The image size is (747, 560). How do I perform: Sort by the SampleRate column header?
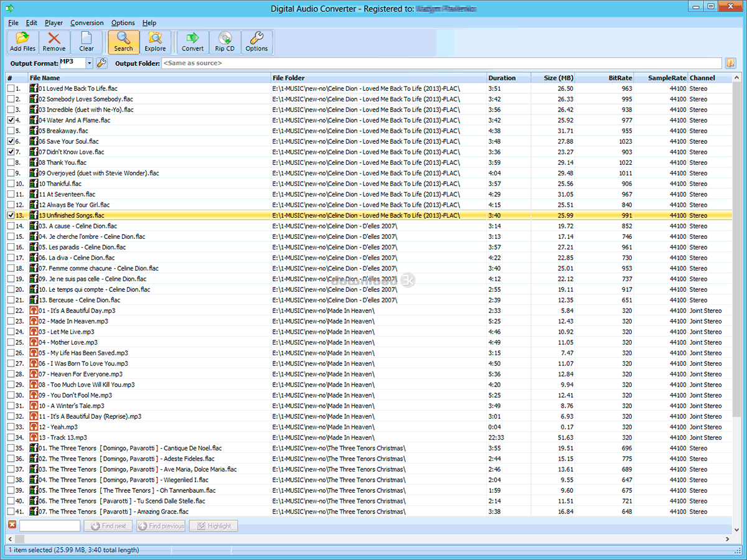(x=660, y=78)
